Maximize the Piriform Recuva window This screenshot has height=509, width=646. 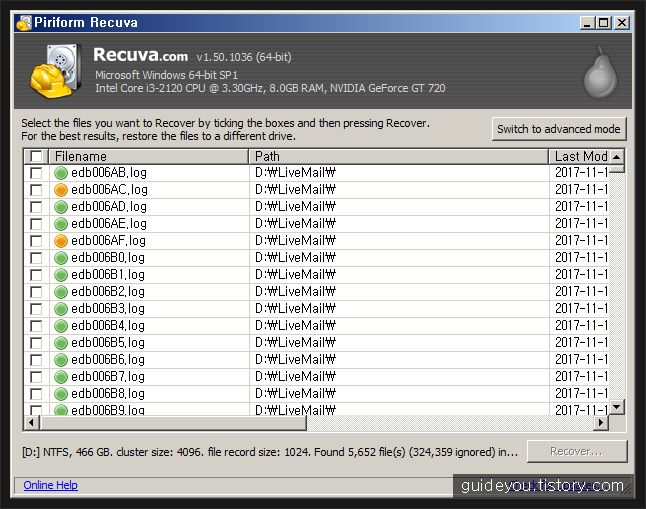coord(604,23)
